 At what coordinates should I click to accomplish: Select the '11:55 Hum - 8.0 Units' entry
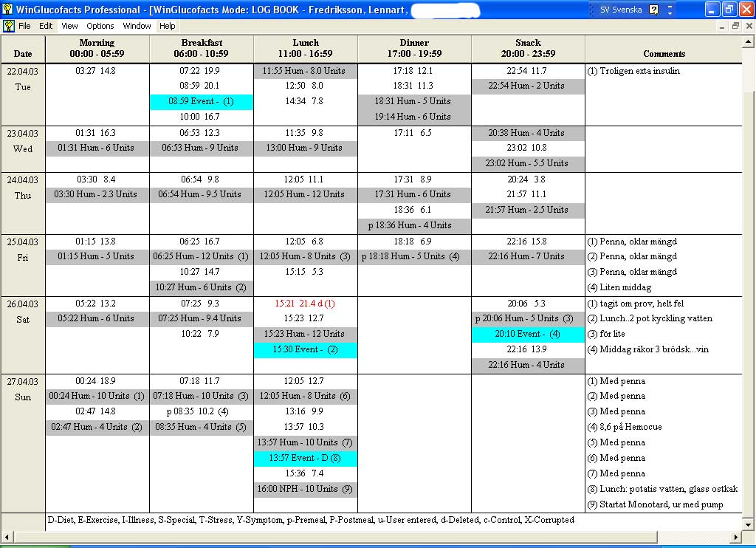tap(305, 71)
